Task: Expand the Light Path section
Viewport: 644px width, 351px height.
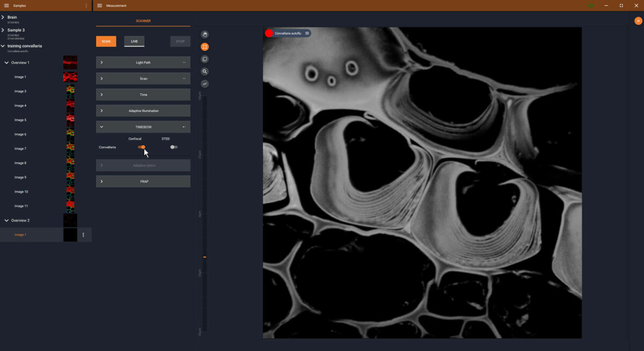Action: [143, 62]
